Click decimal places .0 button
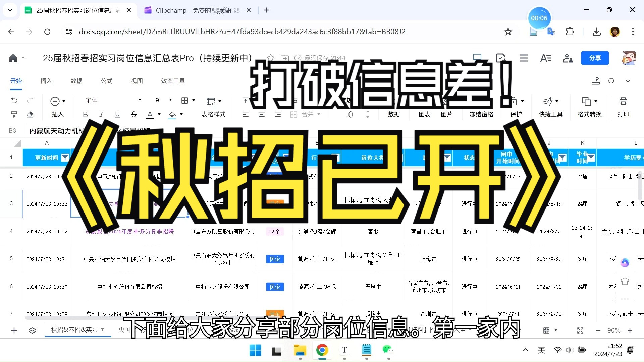 350,115
